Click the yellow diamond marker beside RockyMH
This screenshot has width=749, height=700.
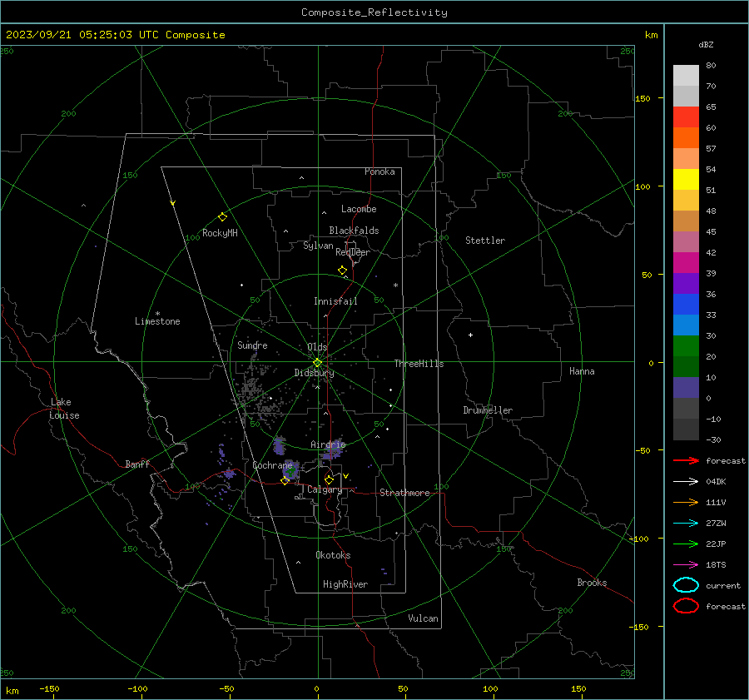222,217
